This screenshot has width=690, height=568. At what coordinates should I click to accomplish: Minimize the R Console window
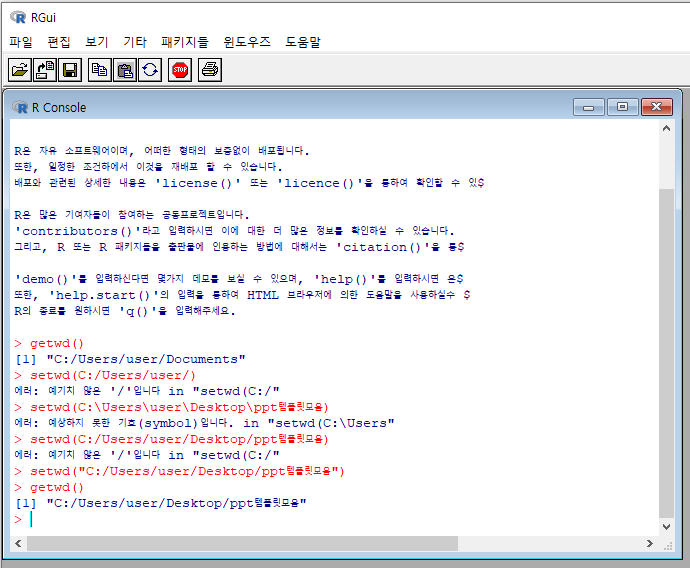point(589,107)
